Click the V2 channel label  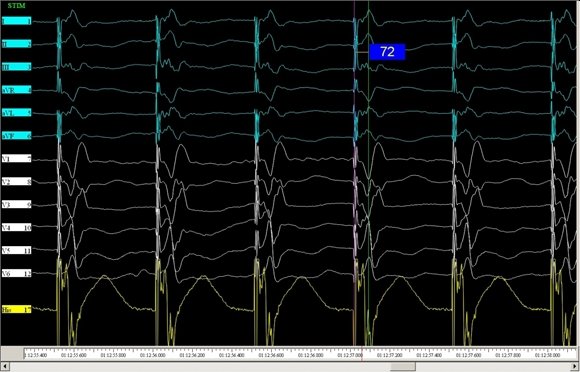(17, 182)
